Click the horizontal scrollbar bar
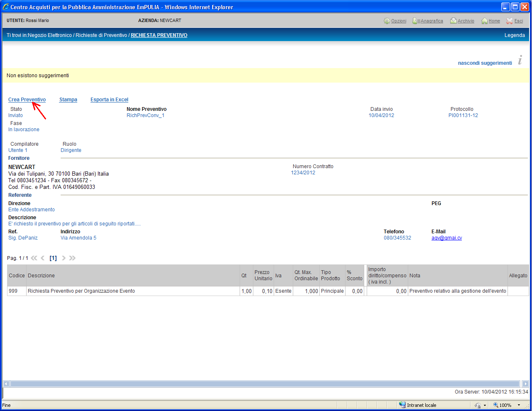 point(265,384)
